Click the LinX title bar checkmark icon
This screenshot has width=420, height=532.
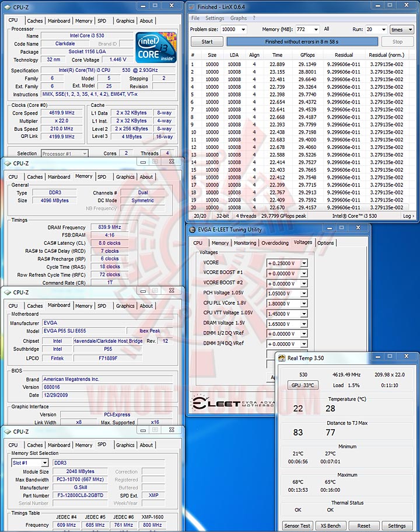192,7
